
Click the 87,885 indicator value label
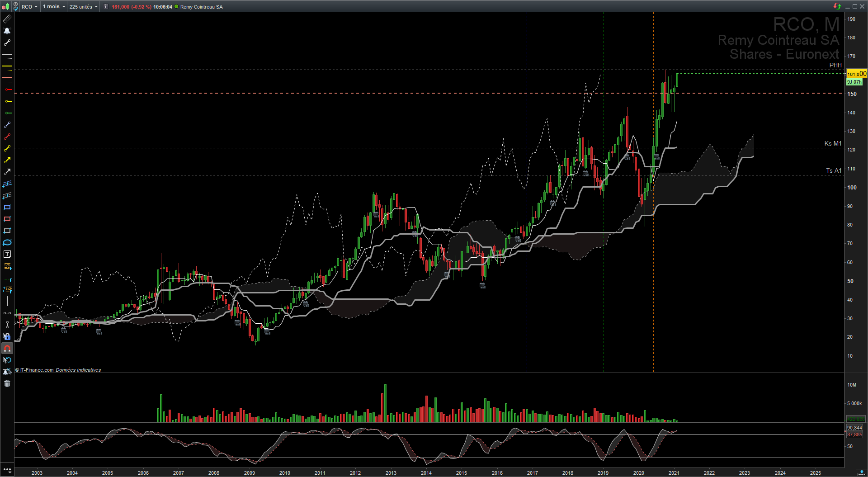(854, 434)
